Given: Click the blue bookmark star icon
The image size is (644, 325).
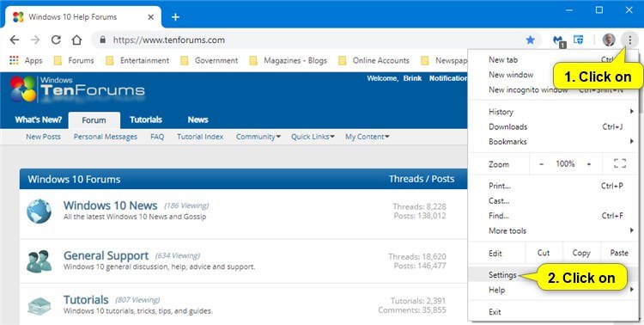Looking at the screenshot, I should pyautogui.click(x=531, y=40).
